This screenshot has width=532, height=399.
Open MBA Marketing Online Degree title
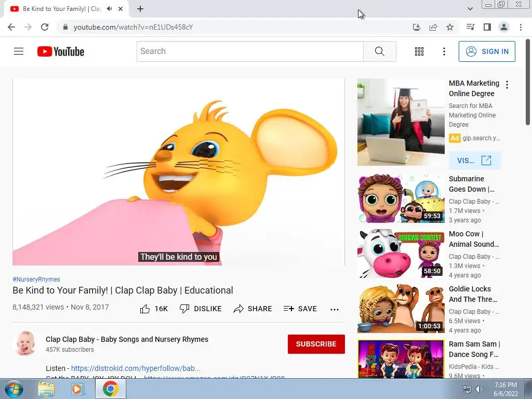[x=474, y=88]
